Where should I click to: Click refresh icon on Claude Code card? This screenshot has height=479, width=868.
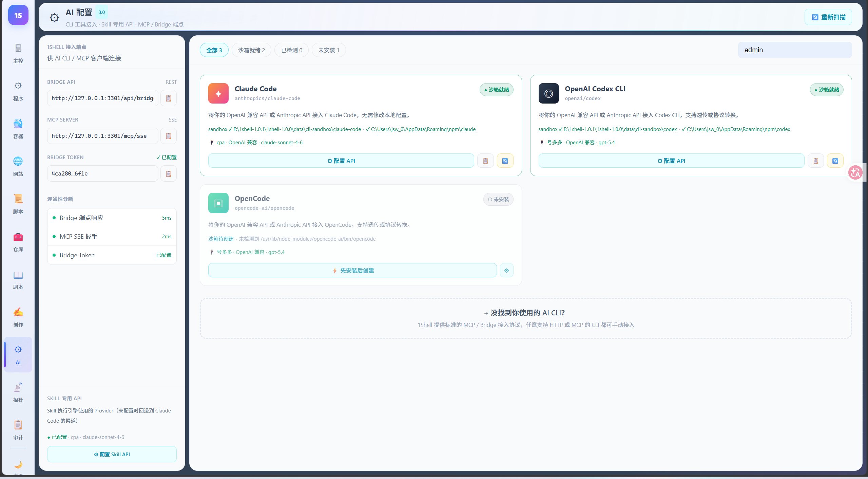[x=505, y=161]
